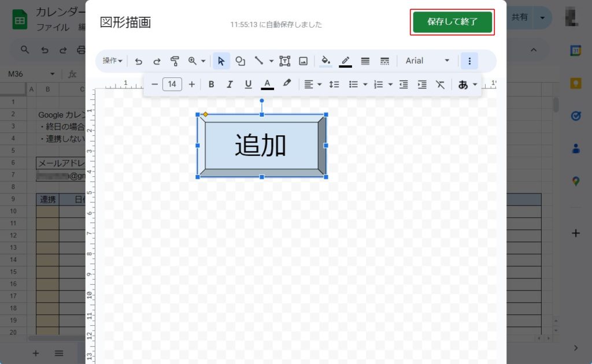Open the fill color picker
The height and width of the screenshot is (364, 592).
point(325,61)
